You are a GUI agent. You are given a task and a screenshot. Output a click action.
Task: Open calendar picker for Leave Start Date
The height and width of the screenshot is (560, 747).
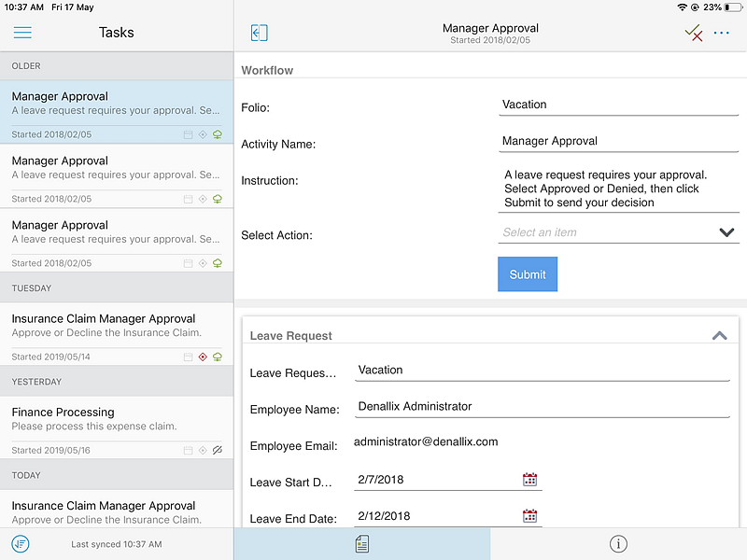(529, 480)
